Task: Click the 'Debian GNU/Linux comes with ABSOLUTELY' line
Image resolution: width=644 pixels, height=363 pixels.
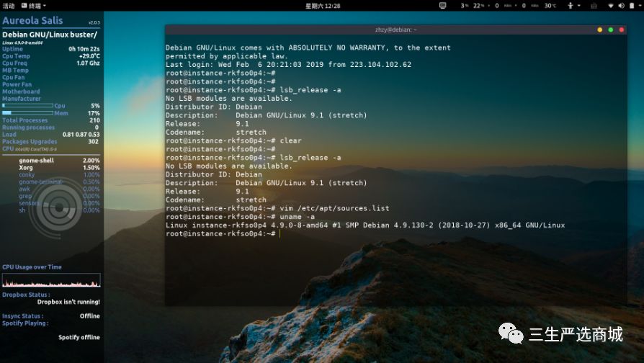Action: pyautogui.click(x=308, y=48)
